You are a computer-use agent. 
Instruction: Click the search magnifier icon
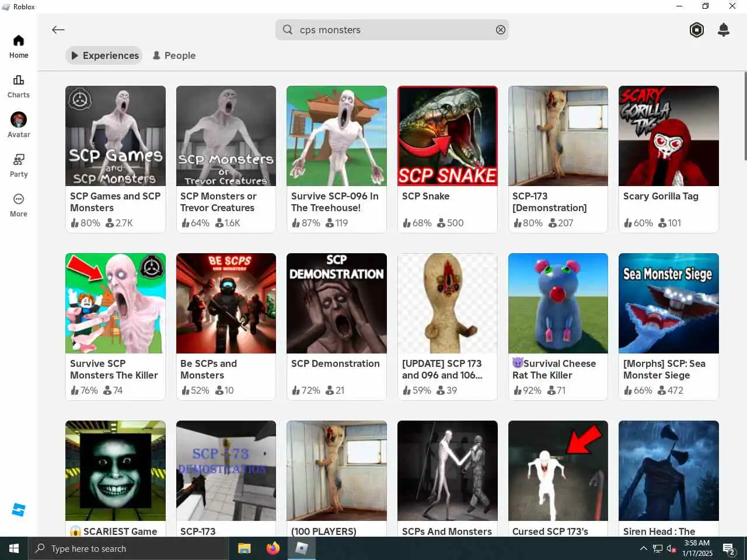click(288, 29)
